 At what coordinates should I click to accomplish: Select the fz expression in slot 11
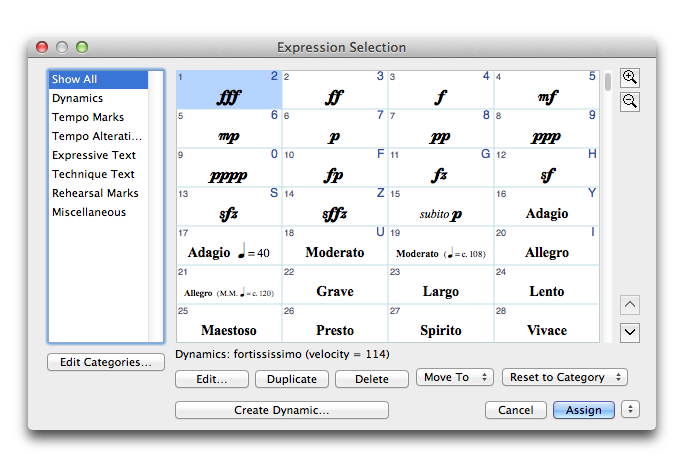point(441,168)
